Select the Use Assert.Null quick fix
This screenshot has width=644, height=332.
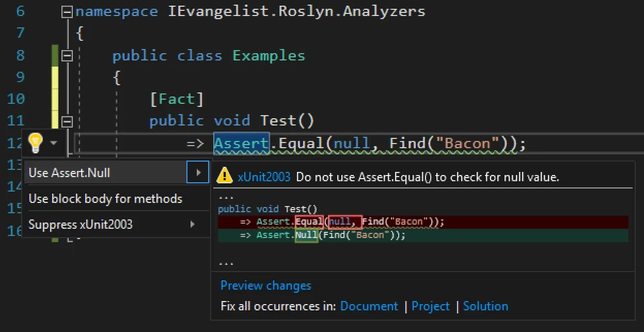(70, 172)
